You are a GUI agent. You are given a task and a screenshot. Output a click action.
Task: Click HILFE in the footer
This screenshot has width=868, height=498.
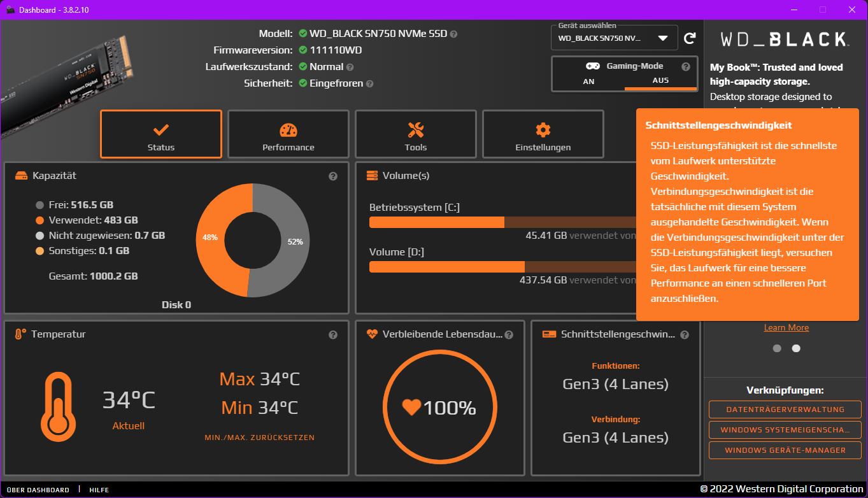[99, 490]
